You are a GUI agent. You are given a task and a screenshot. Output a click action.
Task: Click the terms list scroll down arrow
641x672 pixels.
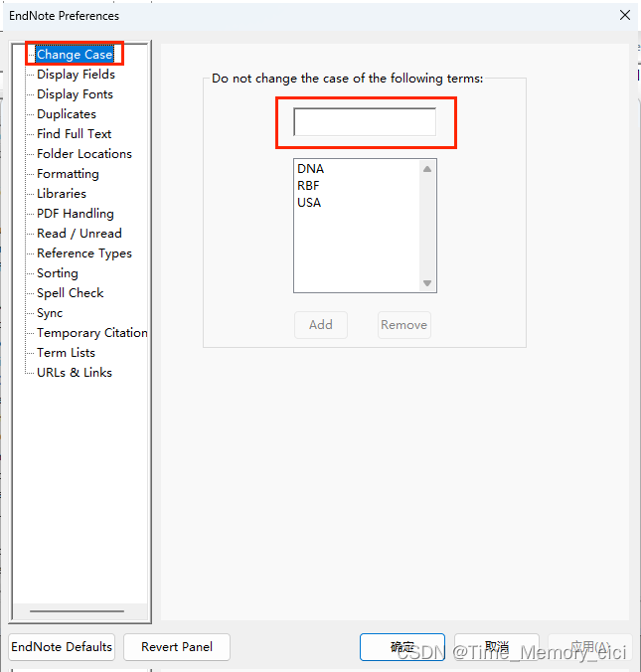pyautogui.click(x=427, y=283)
